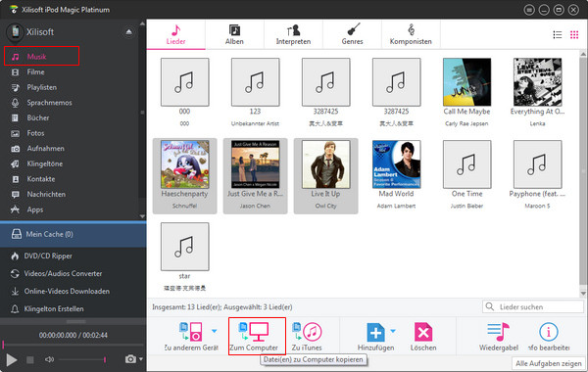Click the playback progress bar
This screenshot has width=588, height=372.
click(x=73, y=345)
